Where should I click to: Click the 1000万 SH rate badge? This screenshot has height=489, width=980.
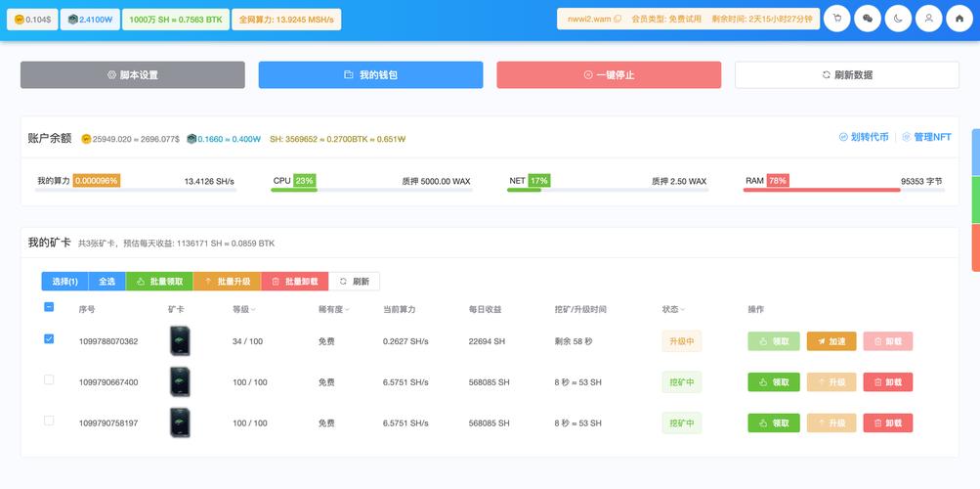pos(176,20)
